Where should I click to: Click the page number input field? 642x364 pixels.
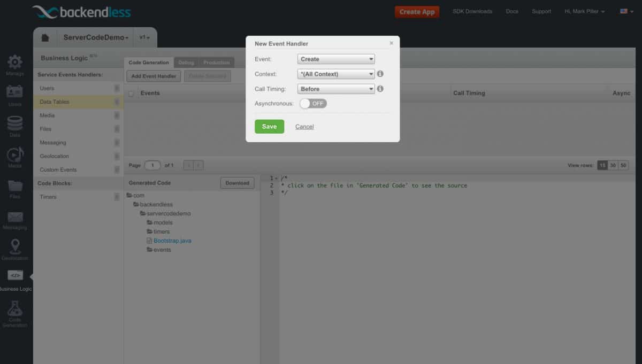[x=152, y=166]
